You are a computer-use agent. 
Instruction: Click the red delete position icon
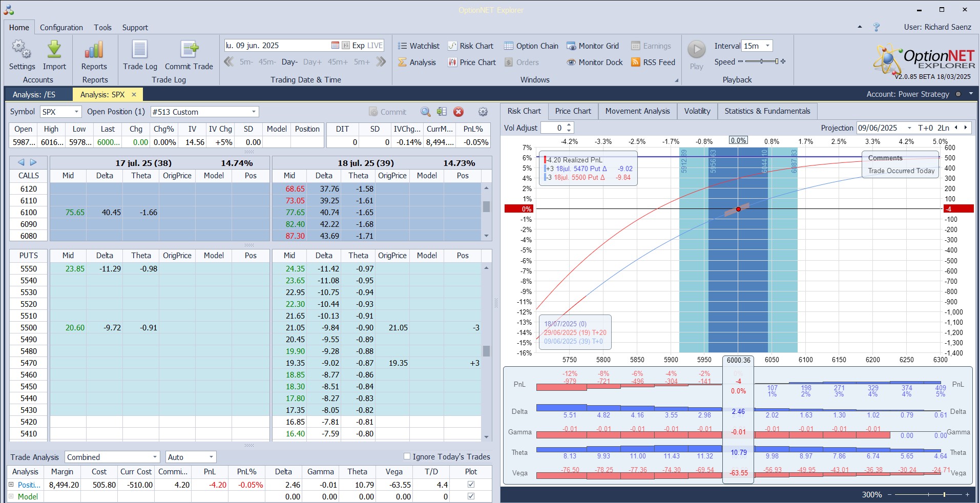pos(458,112)
